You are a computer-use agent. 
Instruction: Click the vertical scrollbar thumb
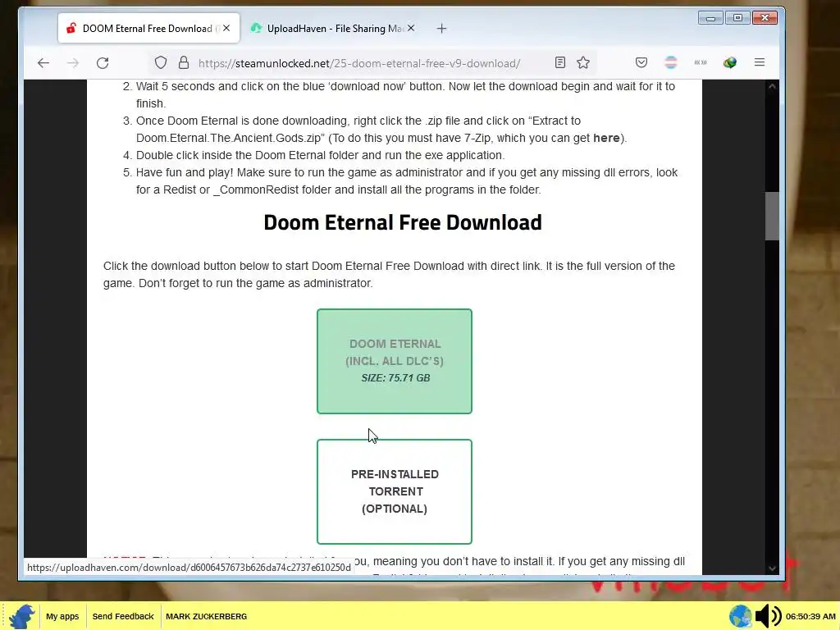[x=772, y=216]
